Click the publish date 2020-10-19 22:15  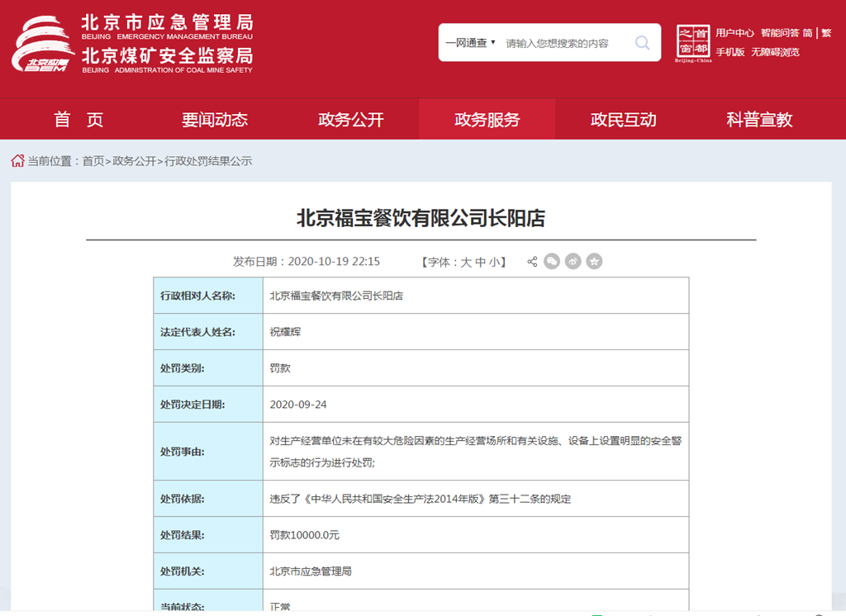[334, 262]
